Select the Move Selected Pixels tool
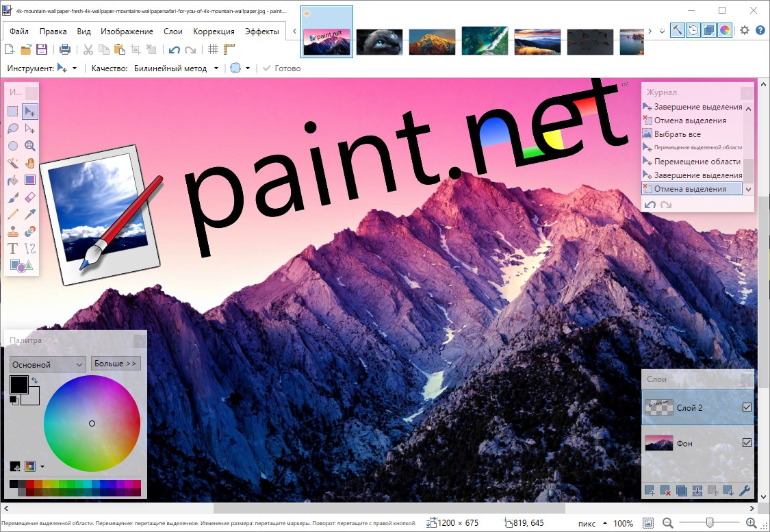The image size is (770, 532). 30,112
